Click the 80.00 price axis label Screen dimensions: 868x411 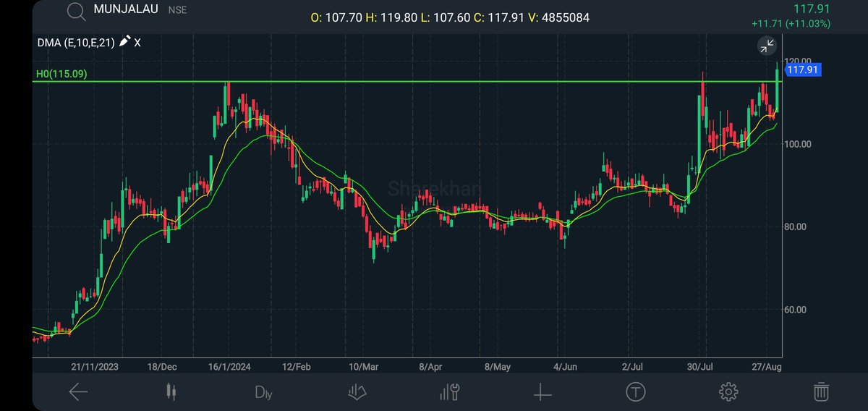click(797, 226)
